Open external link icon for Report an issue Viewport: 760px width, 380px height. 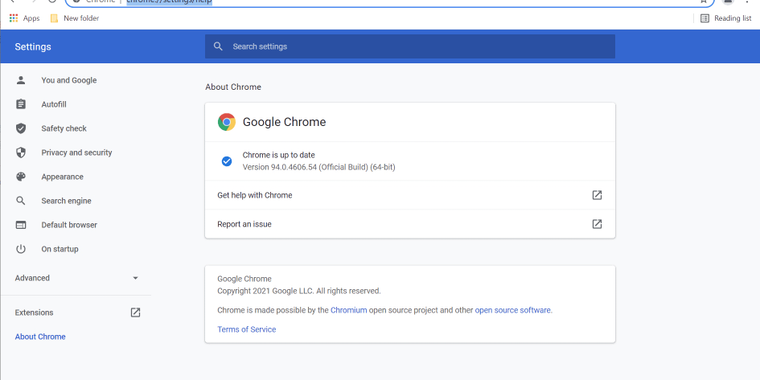pos(597,224)
